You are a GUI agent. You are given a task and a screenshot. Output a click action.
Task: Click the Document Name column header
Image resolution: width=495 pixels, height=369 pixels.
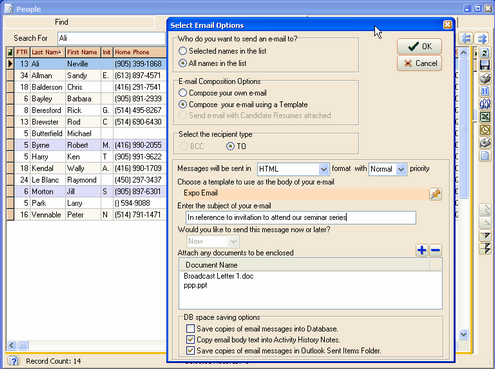coord(305,265)
